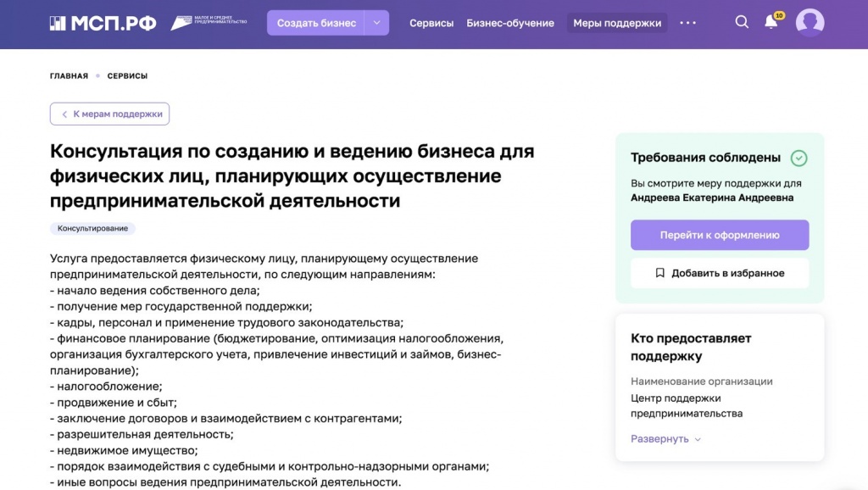Open the Создать бизнес dropdown arrow
This screenshot has width=868, height=490.
[376, 23]
